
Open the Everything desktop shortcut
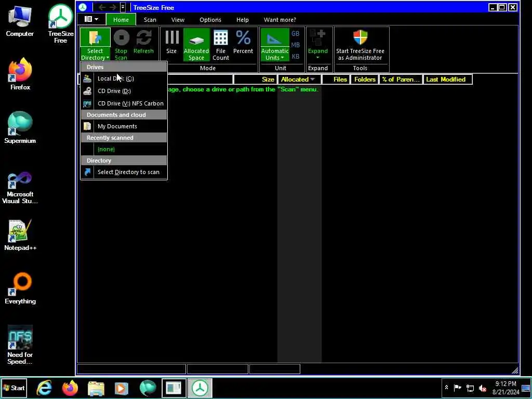20,288
